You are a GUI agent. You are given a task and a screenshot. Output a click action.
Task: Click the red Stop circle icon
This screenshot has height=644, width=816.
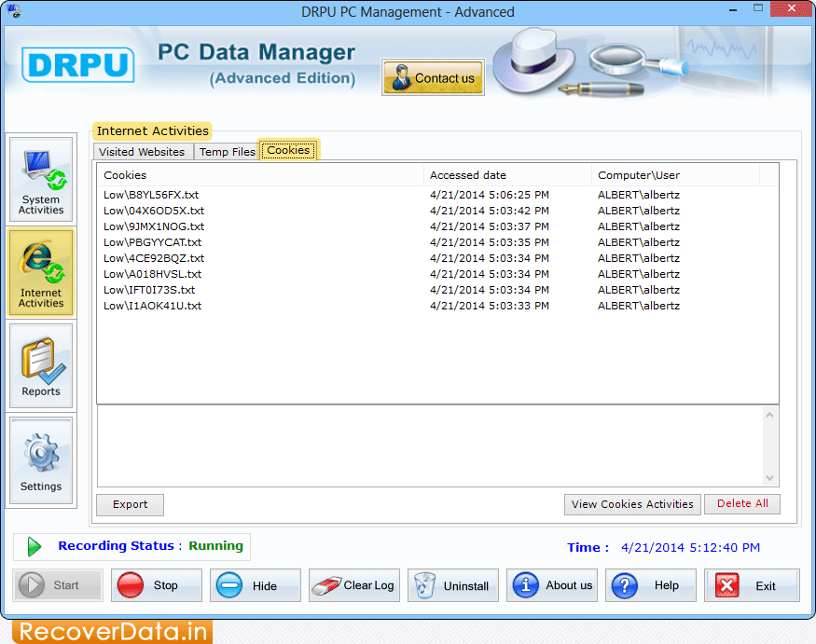[131, 585]
